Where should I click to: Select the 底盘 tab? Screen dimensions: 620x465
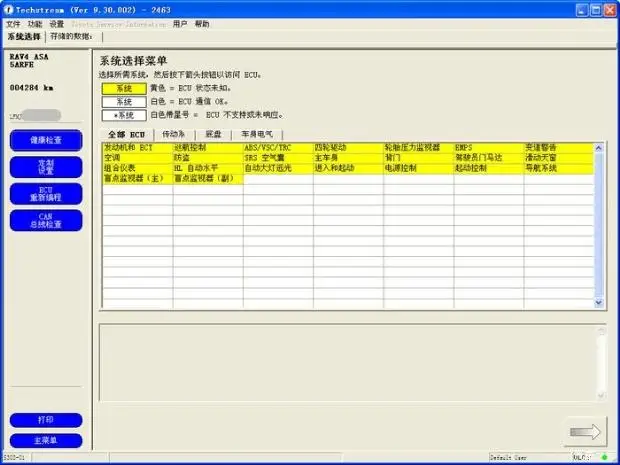[x=214, y=134]
